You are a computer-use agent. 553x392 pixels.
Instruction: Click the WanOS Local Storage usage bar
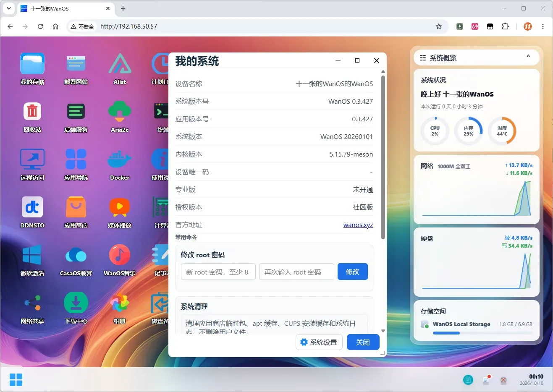(482, 333)
